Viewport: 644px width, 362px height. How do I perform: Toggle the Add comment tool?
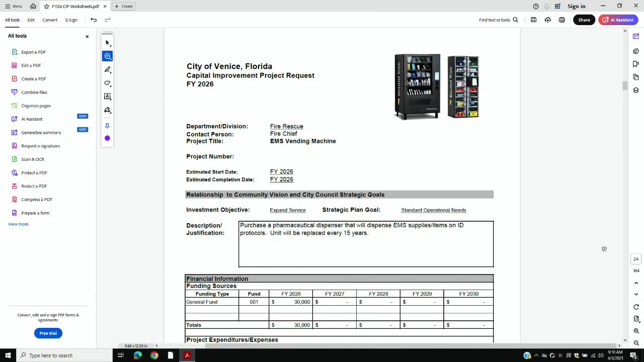[107, 56]
